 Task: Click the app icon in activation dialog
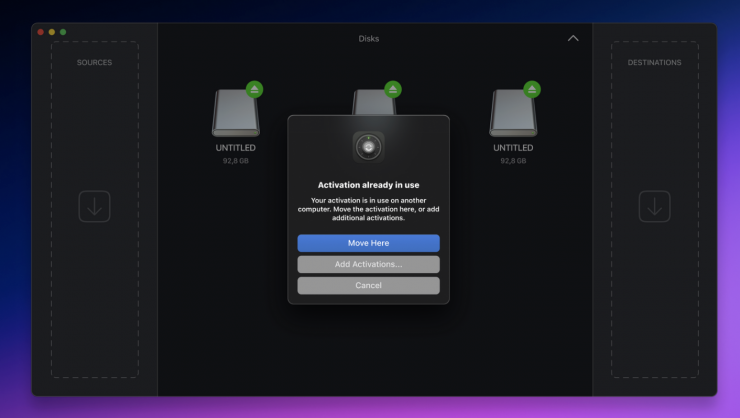(368, 146)
